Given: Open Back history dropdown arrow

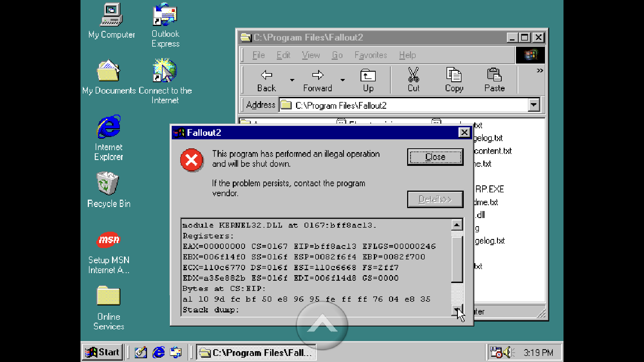Looking at the screenshot, I should pos(292,80).
